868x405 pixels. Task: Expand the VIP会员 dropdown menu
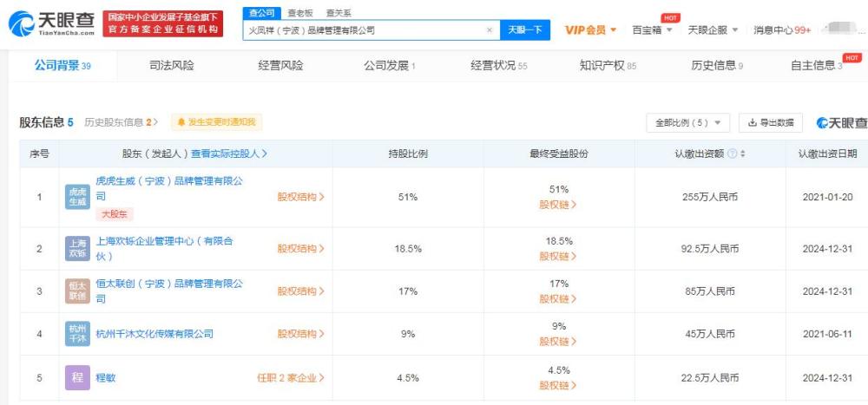[x=591, y=29]
